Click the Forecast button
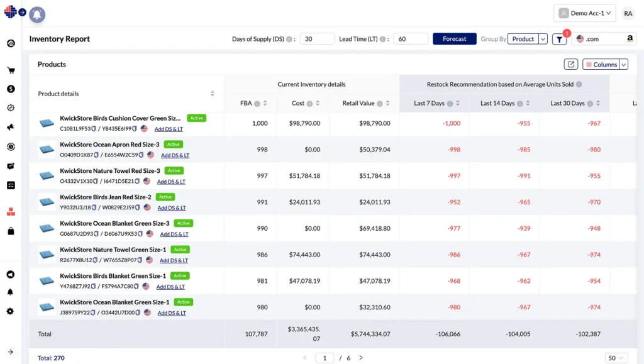This screenshot has height=364, width=644. coord(454,39)
